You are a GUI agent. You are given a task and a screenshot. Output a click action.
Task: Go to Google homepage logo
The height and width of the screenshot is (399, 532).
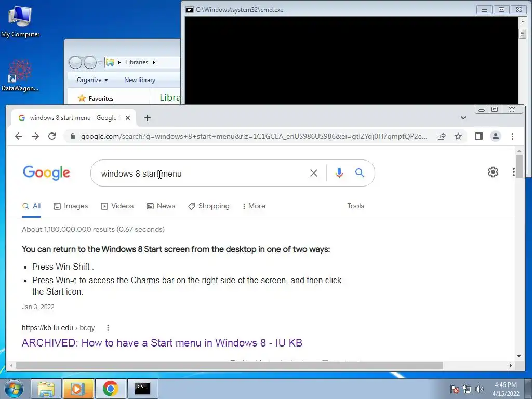[x=46, y=173]
